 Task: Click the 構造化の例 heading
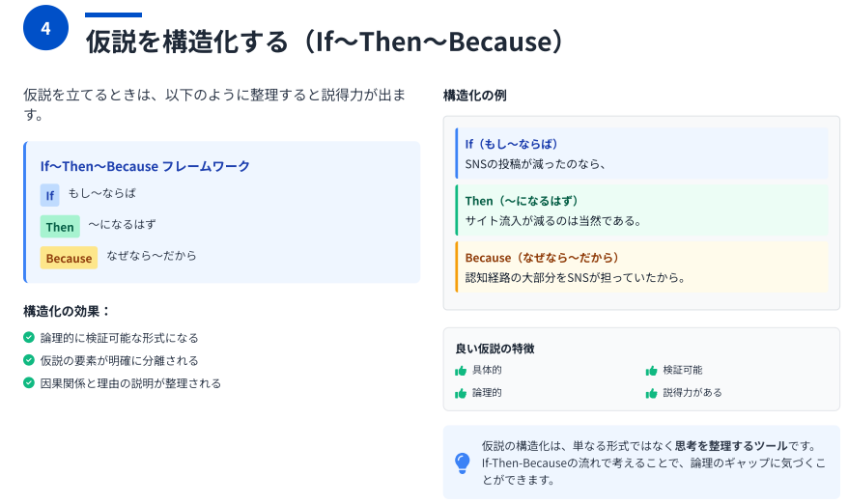coord(475,96)
